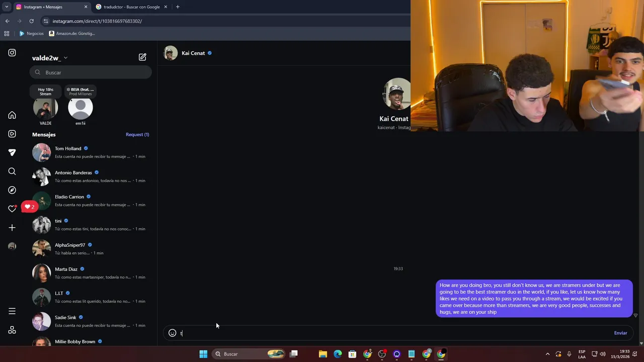Show hidden system tray icons
Image resolution: width=644 pixels, height=362 pixels.
547,354
